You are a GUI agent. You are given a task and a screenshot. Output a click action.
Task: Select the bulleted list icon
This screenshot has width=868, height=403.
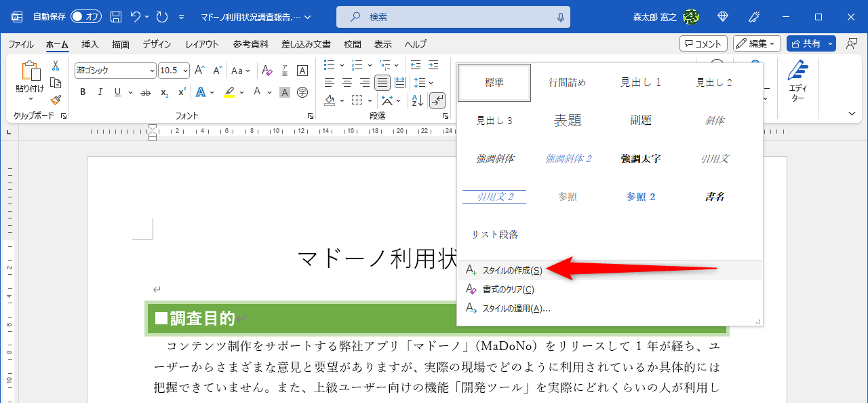[329, 64]
